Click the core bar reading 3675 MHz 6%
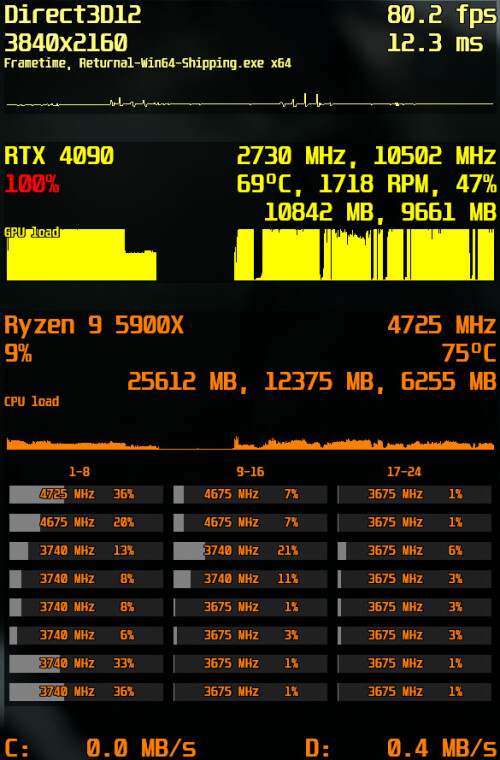500x760 pixels. tap(414, 551)
